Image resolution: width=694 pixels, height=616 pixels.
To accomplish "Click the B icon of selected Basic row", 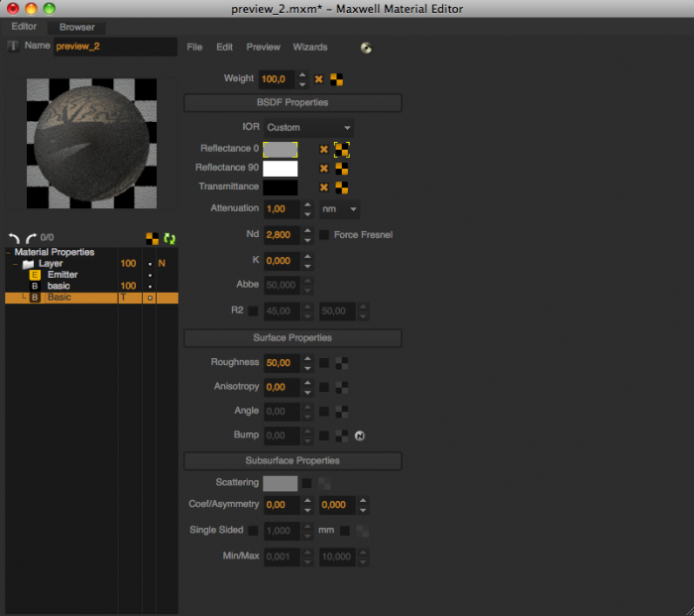I will (x=35, y=298).
